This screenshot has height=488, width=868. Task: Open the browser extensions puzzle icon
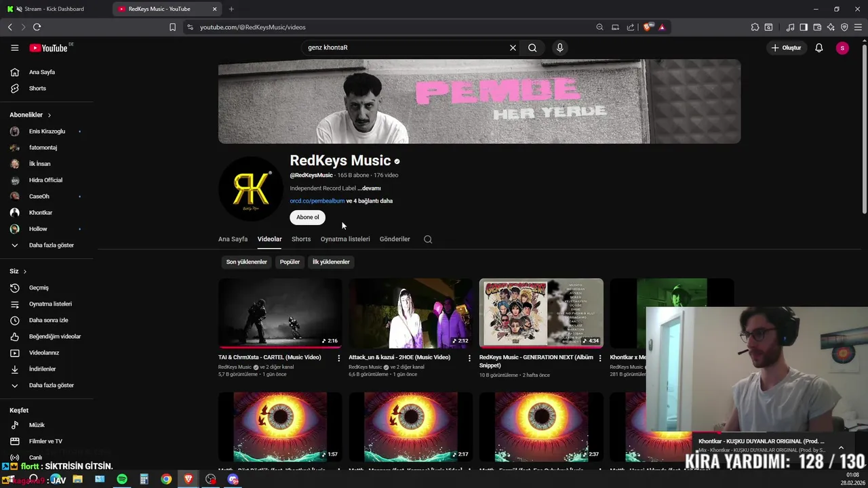pyautogui.click(x=755, y=27)
